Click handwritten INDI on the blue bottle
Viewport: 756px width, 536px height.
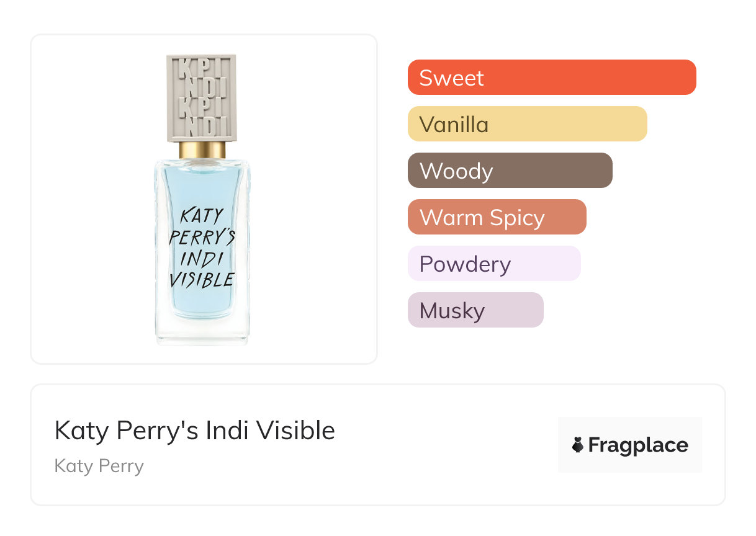coord(202,258)
